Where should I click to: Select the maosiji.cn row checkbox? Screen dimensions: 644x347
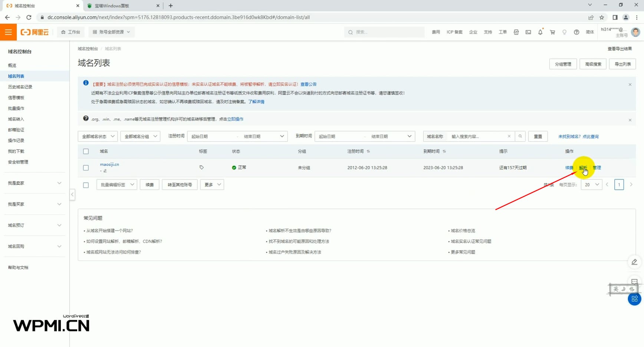click(86, 168)
